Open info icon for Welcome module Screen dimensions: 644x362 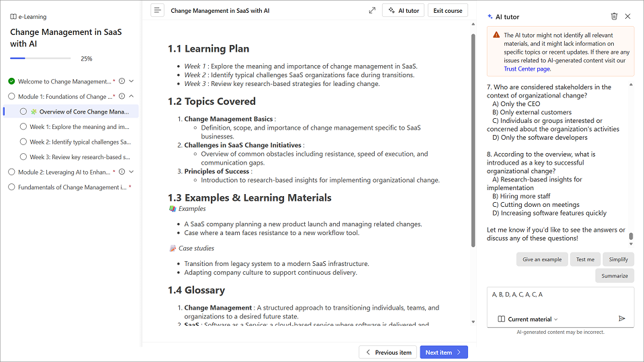(x=122, y=81)
